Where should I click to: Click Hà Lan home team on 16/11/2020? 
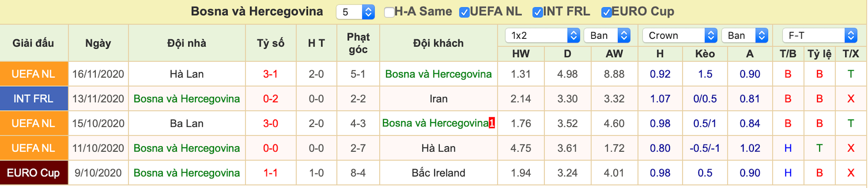tap(187, 74)
